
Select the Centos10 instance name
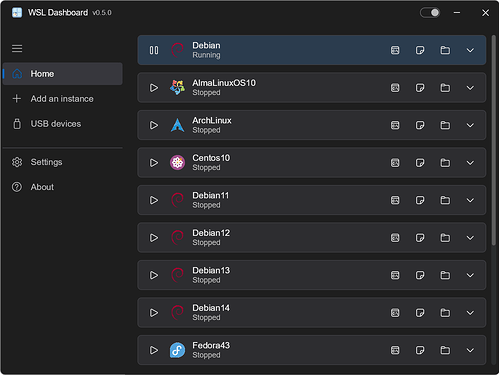pyautogui.click(x=211, y=158)
